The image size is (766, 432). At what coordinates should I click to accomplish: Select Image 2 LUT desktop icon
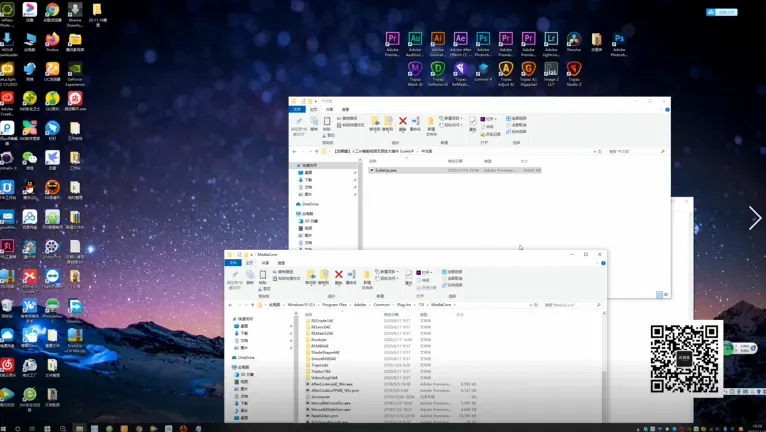pos(551,73)
